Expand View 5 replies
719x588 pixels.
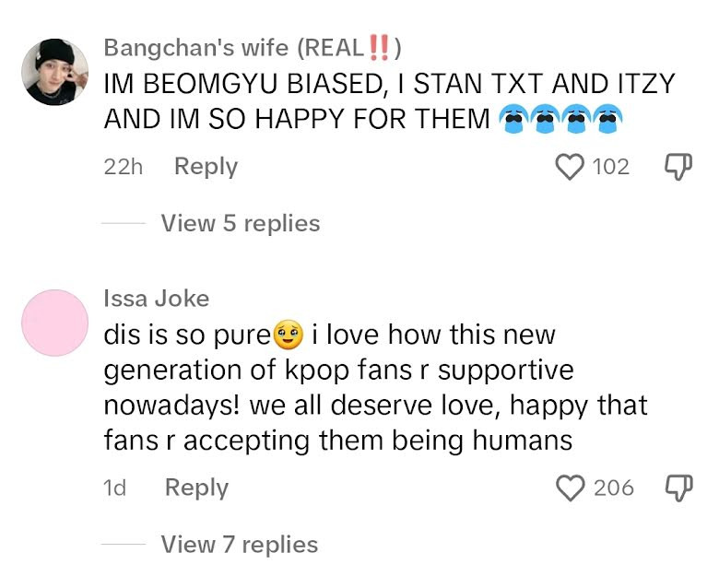tap(240, 223)
